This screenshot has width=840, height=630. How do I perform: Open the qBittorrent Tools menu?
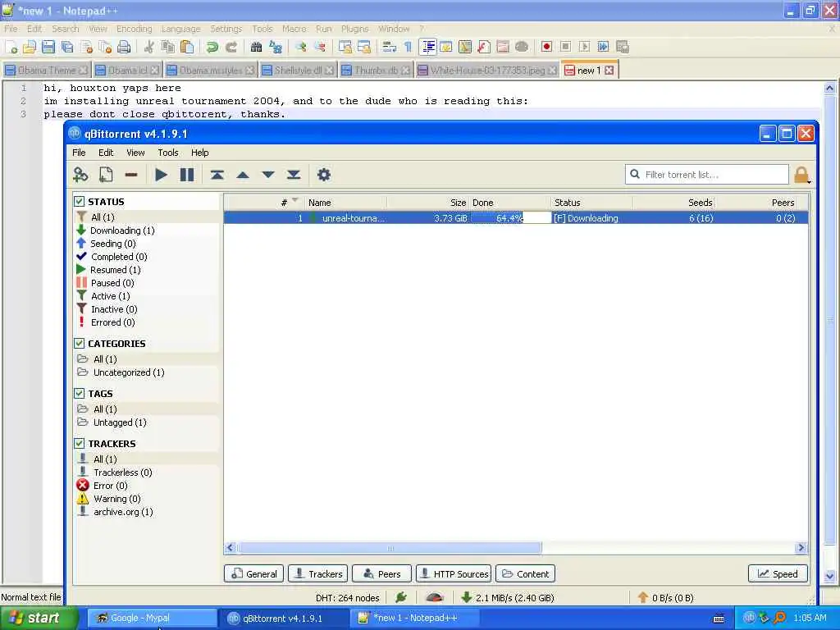click(167, 153)
